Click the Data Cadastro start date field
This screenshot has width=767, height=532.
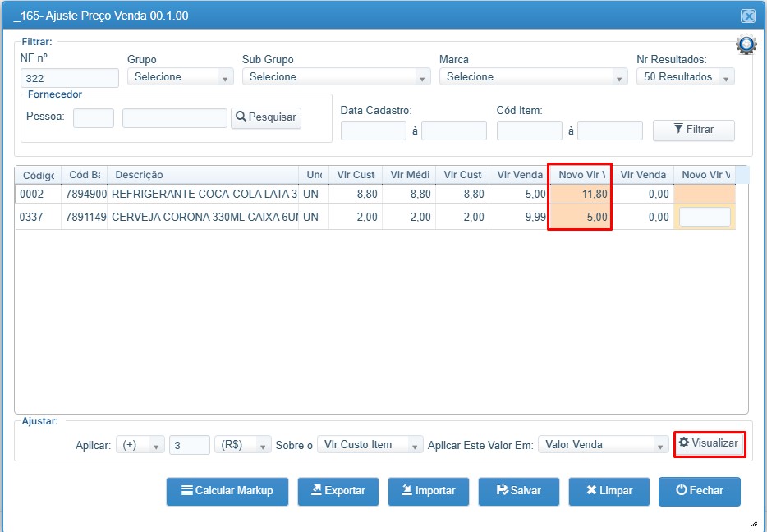click(373, 131)
